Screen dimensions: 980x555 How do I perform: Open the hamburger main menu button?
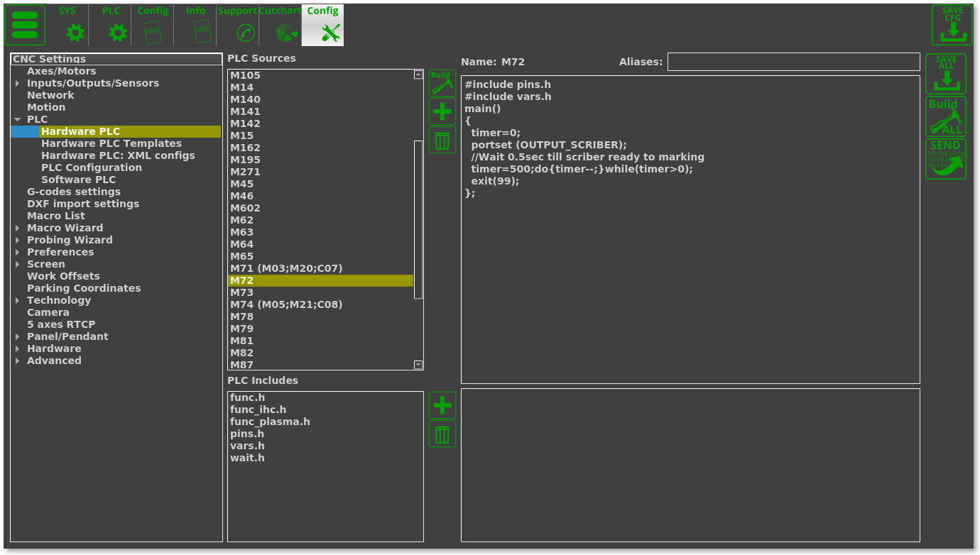pyautogui.click(x=25, y=25)
